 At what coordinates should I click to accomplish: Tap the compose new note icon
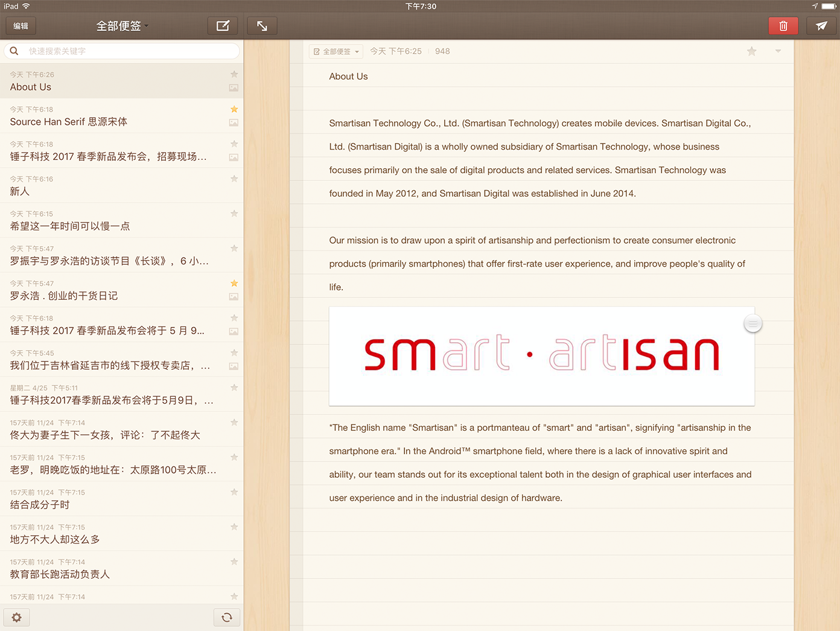(223, 26)
